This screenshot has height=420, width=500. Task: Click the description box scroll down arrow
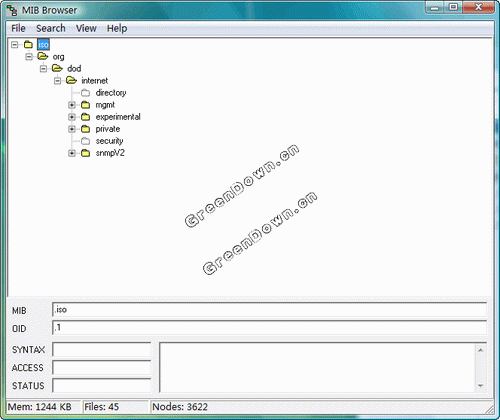(x=480, y=385)
